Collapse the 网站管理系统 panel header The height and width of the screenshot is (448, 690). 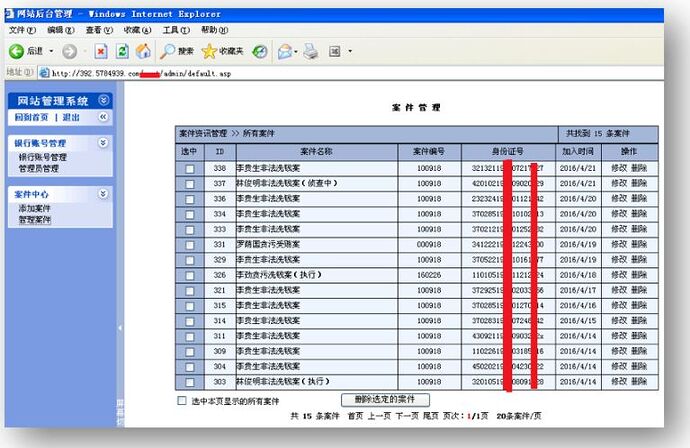(x=104, y=100)
